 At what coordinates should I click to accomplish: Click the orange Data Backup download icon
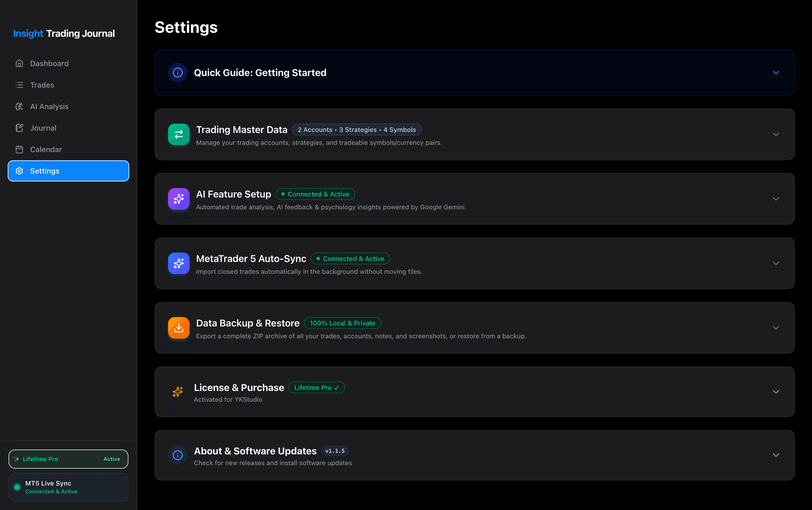click(179, 328)
